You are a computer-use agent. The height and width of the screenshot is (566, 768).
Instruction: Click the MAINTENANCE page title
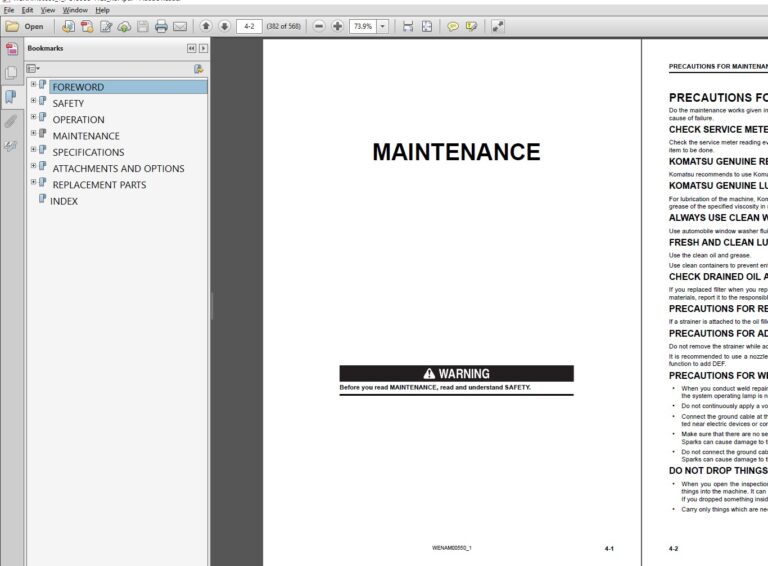tap(456, 152)
